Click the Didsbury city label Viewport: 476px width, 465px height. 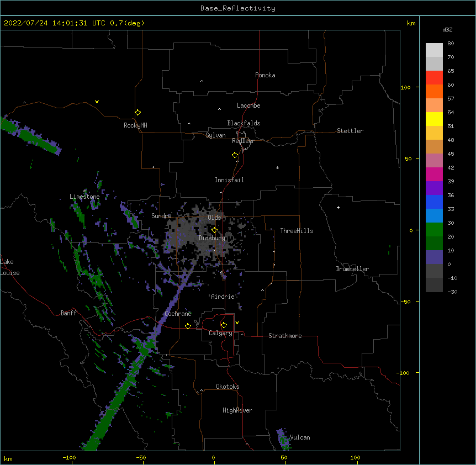(212, 238)
